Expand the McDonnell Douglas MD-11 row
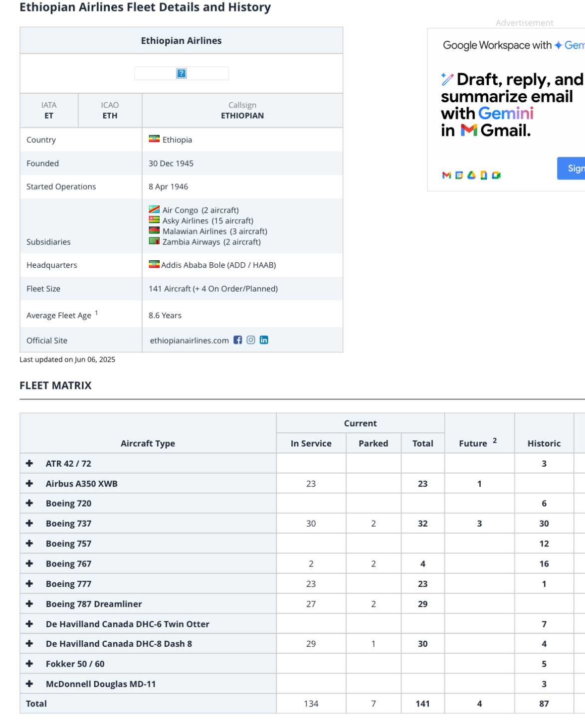 (x=29, y=684)
